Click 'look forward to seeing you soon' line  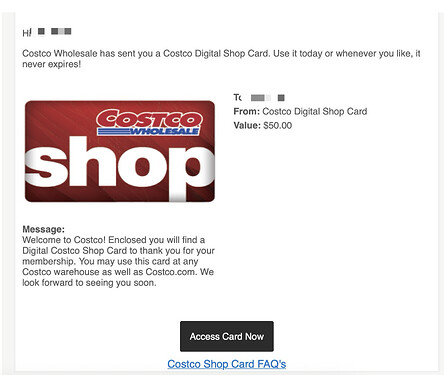pyautogui.click(x=89, y=283)
